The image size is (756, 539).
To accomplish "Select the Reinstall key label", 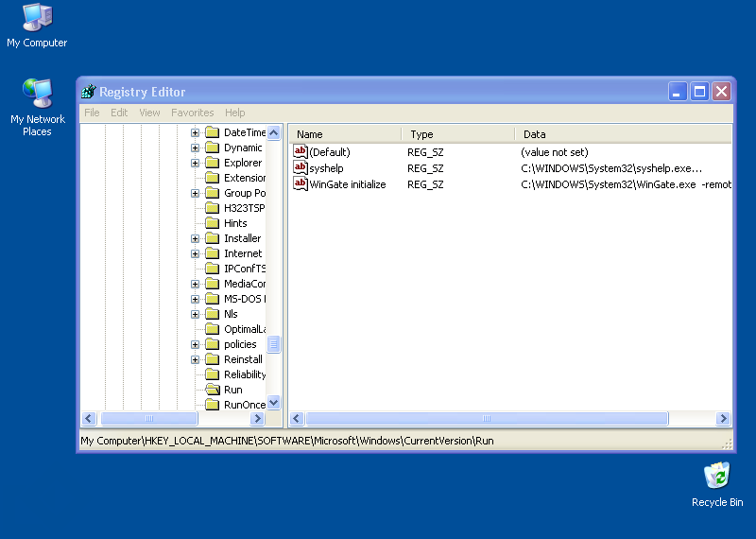I will pyautogui.click(x=243, y=359).
